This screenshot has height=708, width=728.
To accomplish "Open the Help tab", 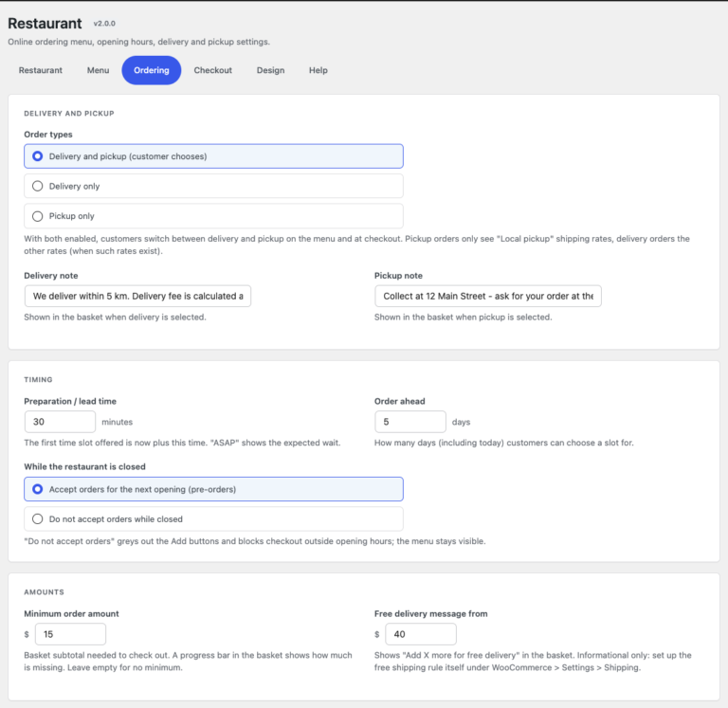I will [318, 70].
